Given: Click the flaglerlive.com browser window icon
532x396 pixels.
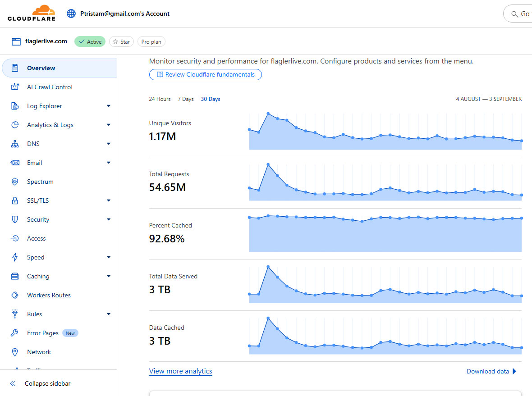Looking at the screenshot, I should click(x=16, y=42).
